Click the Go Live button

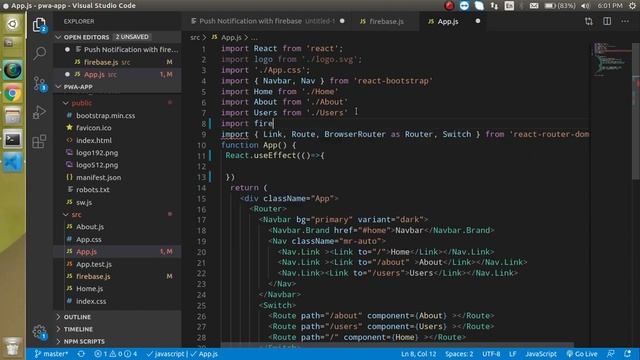(x=582, y=354)
